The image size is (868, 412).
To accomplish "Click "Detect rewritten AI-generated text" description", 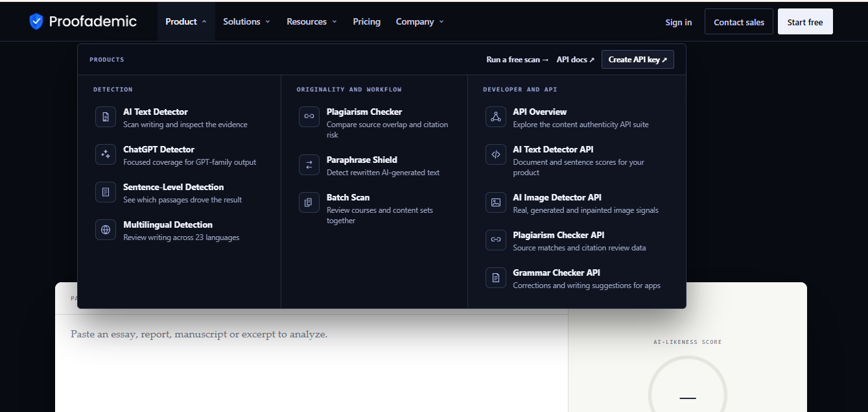I will coord(383,173).
